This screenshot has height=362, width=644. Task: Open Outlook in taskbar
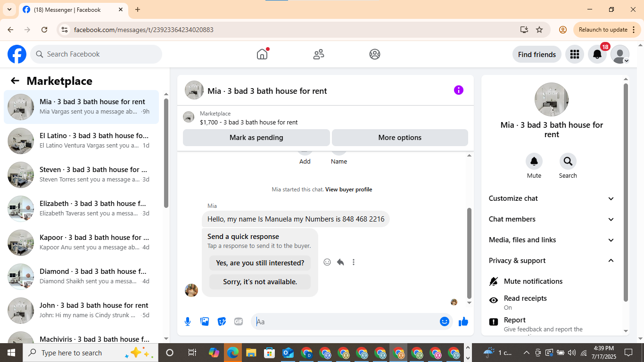coord(288,353)
